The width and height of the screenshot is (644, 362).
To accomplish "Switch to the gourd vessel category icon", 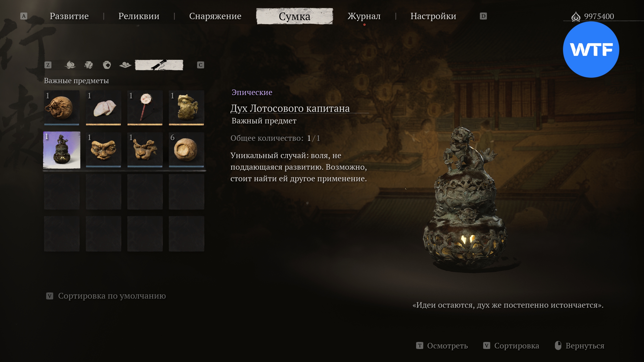I will click(107, 65).
